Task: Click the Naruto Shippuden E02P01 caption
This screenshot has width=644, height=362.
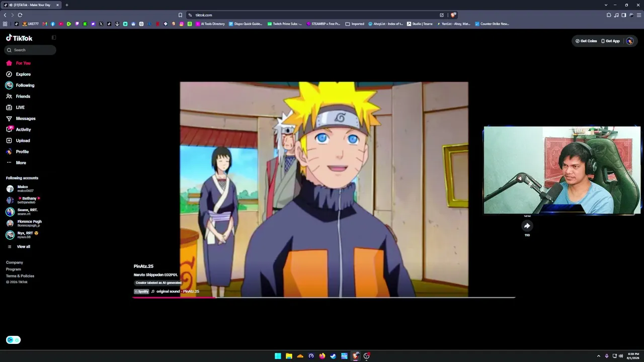Action: (155, 275)
